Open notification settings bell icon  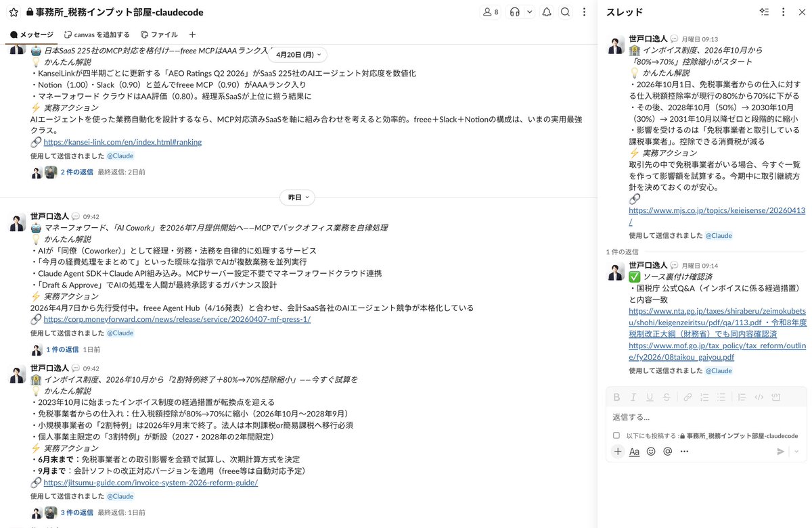547,12
